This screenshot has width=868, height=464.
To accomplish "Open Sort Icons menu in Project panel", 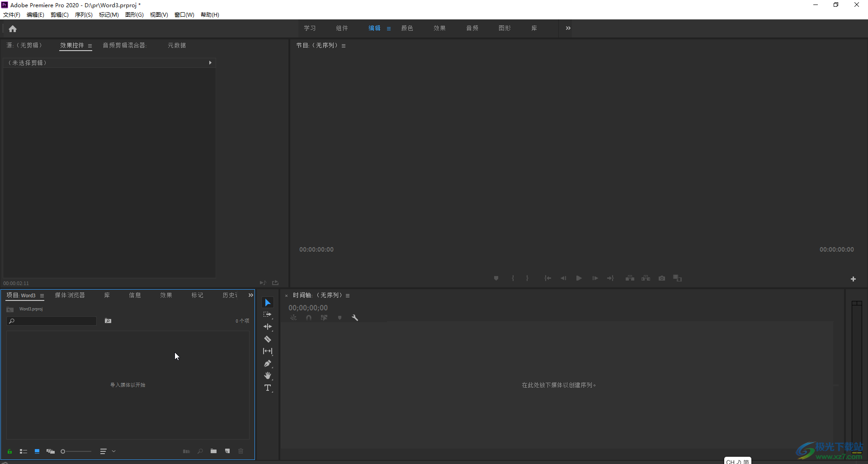I will [103, 451].
